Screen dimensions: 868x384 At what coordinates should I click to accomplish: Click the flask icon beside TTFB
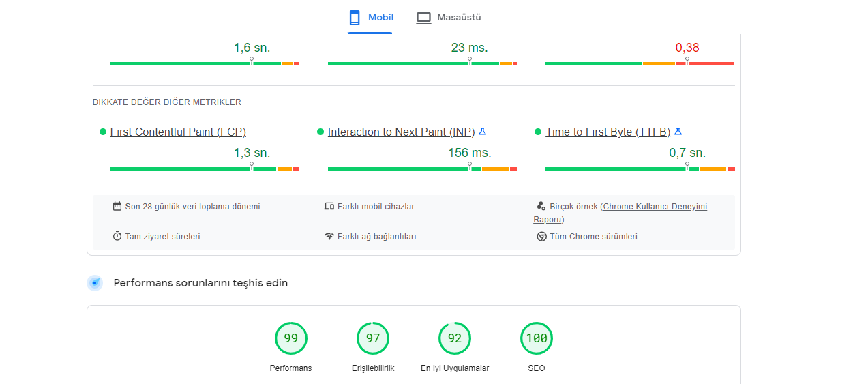point(678,132)
